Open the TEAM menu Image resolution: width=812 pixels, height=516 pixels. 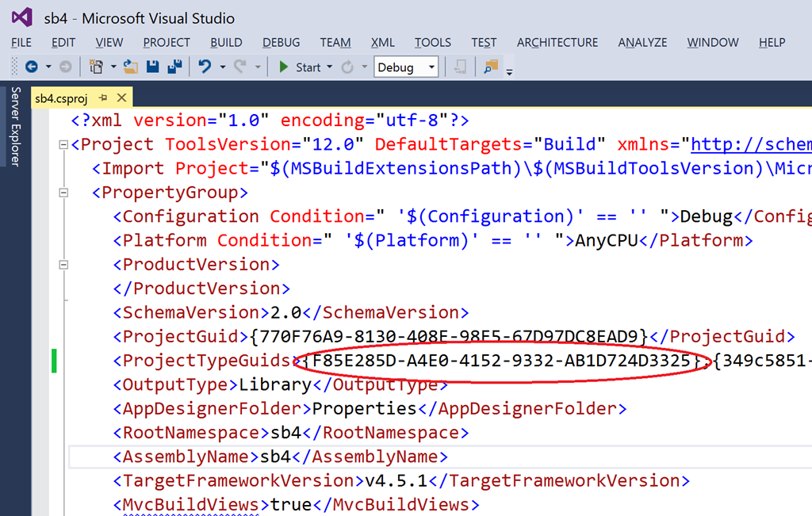point(335,43)
